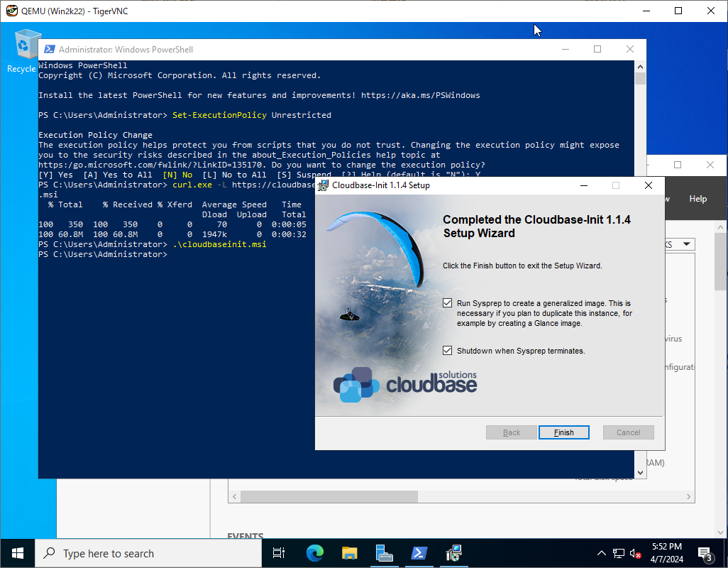Switch to Server Manager via taskbar icon
This screenshot has height=568, width=728.
385,553
